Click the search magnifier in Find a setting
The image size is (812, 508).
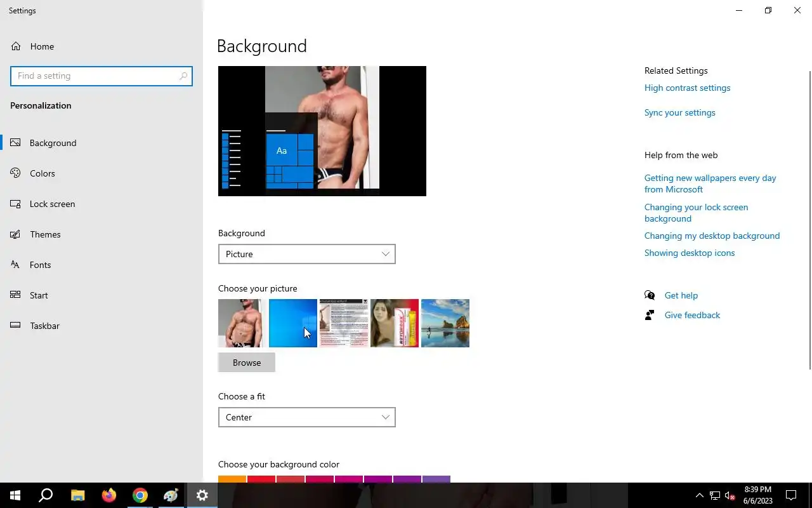coord(183,76)
